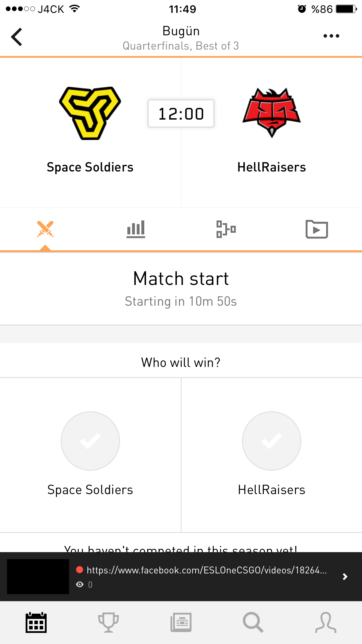Open the trophy tournaments section

coord(108,622)
